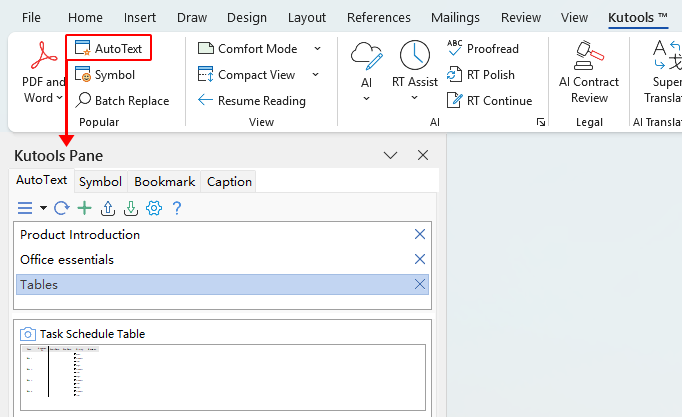Viewport: 682px width, 417px height.
Task: Open Super Translate tool
Action: point(665,72)
